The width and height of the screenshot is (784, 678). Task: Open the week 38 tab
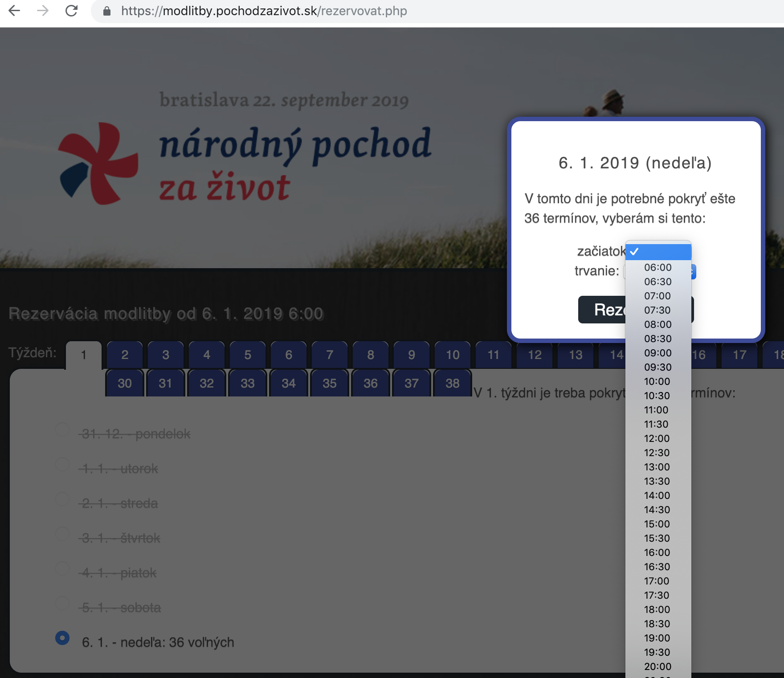[453, 383]
